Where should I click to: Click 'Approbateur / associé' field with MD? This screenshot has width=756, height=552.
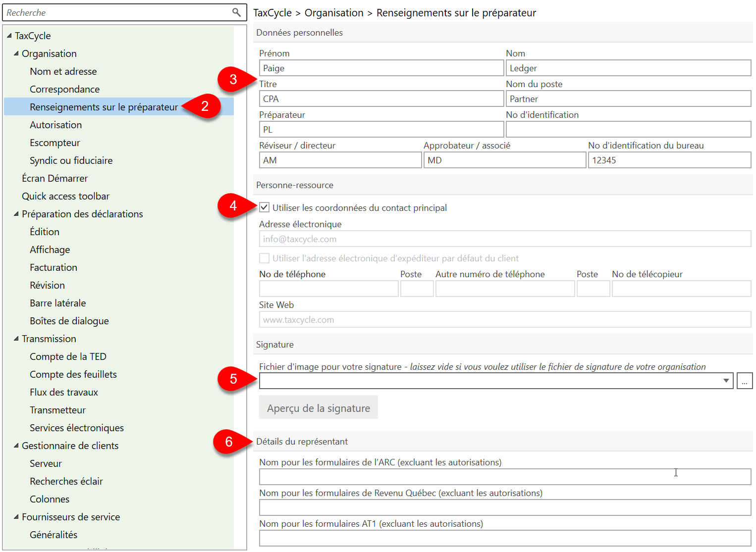coord(505,160)
